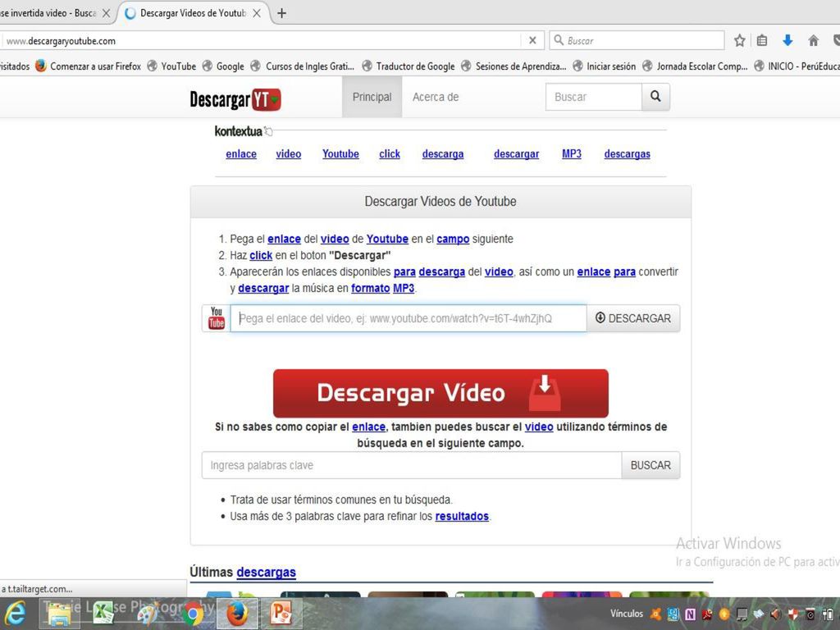Close the Descargar Videos de Youtube tab
The height and width of the screenshot is (630, 840).
click(x=257, y=13)
